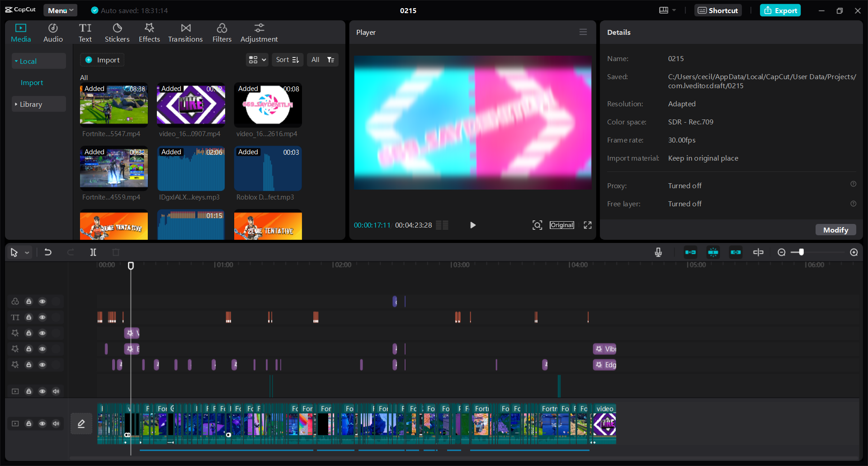This screenshot has width=868, height=466.
Task: Click the Modify button
Action: (835, 230)
